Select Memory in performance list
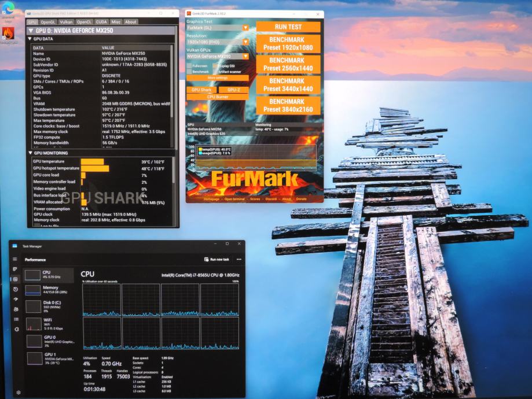 [x=50, y=290]
